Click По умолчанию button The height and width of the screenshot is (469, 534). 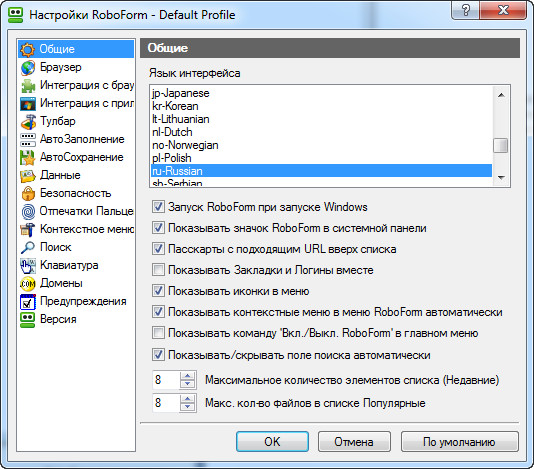click(460, 442)
